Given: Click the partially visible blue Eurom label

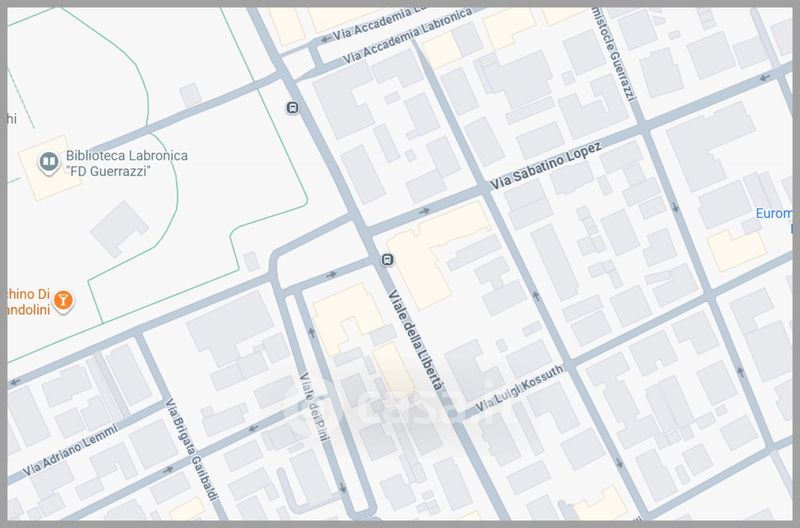Looking at the screenshot, I should pyautogui.click(x=776, y=215).
